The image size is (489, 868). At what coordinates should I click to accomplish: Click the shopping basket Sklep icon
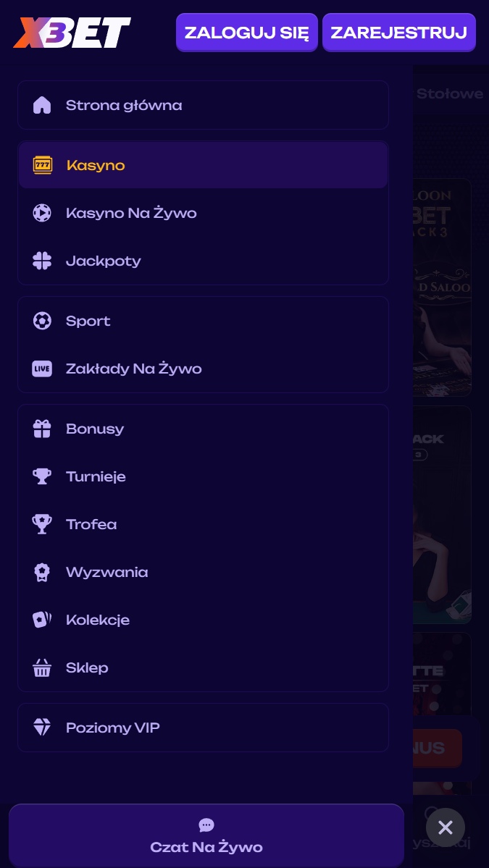click(42, 667)
